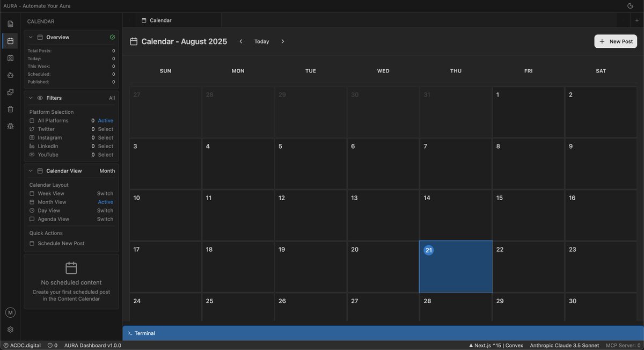Select July 27 greyed day cell
The width and height of the screenshot is (644, 350).
click(165, 112)
